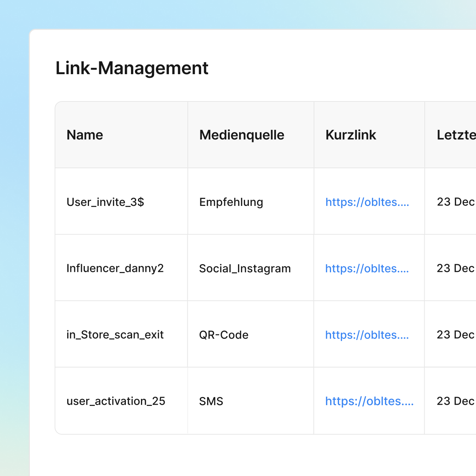Select the Influencer_danny2 name cell
Image resolution: width=476 pixels, height=476 pixels.
pos(115,269)
